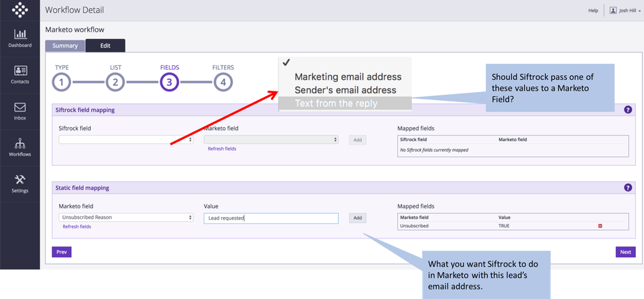
Task: Open help for Static field mapping
Action: 628,187
